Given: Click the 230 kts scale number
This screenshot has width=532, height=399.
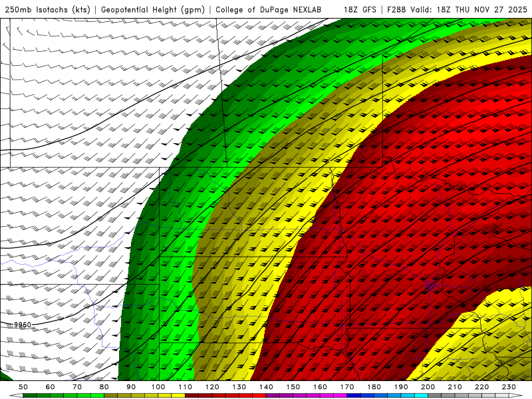Looking at the screenshot, I should (509, 387).
